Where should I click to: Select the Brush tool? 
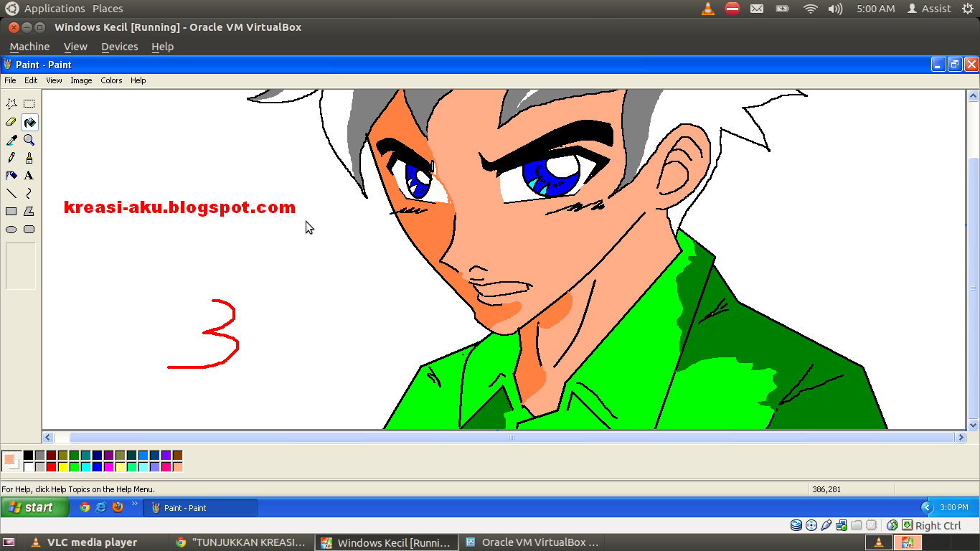click(29, 158)
